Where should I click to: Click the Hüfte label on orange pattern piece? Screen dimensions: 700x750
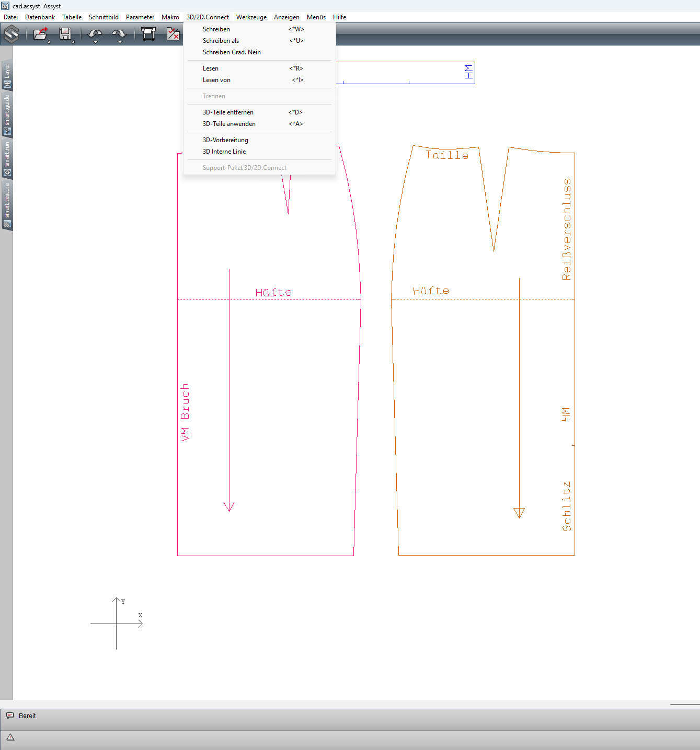coord(431,291)
